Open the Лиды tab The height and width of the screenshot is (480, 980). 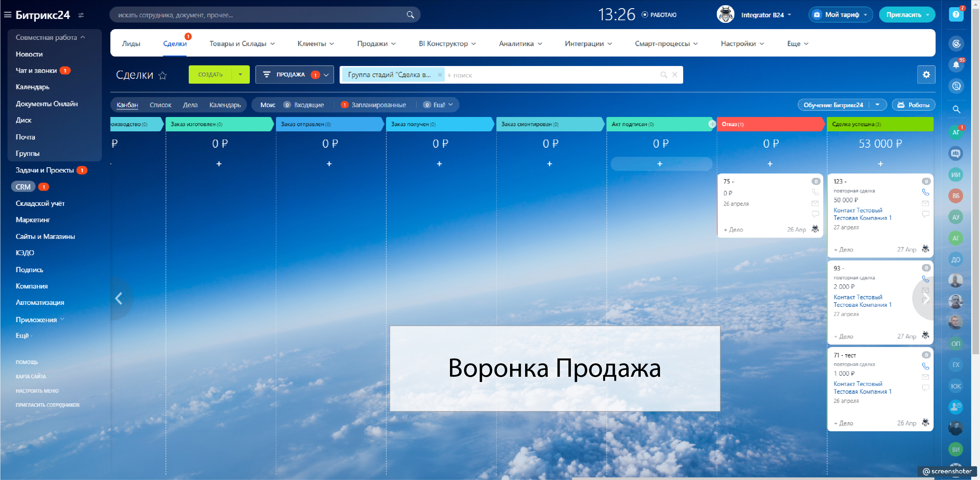pos(131,43)
